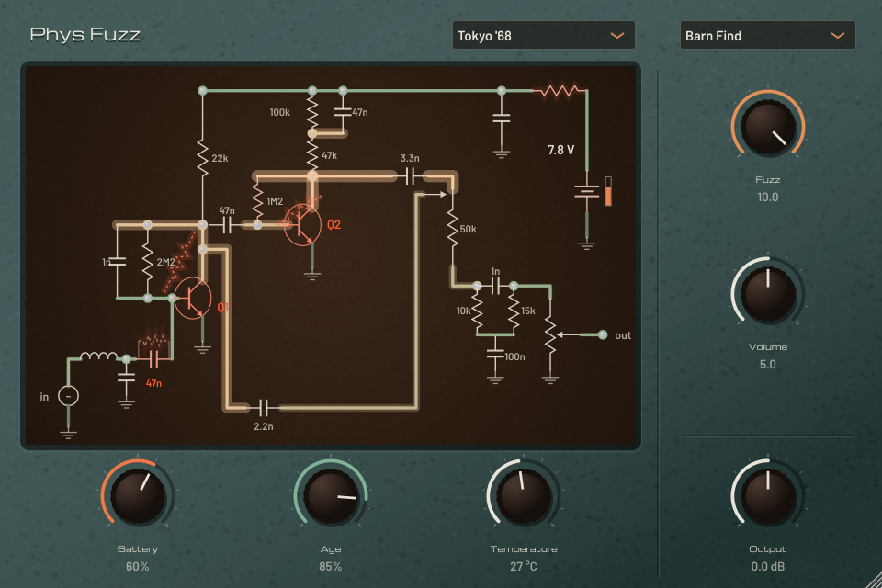Click the Output value 0.0 dB
Screen dimensions: 882x588
(x=768, y=566)
